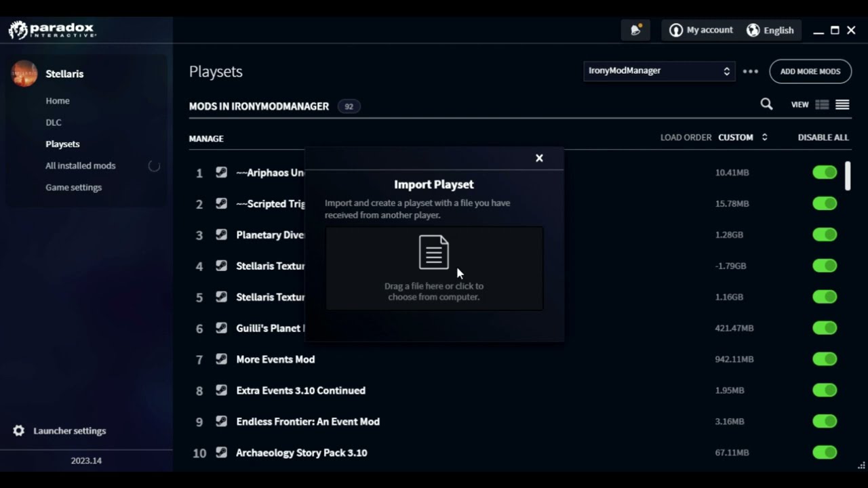
Task: Select Archaeology Story Pack 3.10 name
Action: [302, 452]
